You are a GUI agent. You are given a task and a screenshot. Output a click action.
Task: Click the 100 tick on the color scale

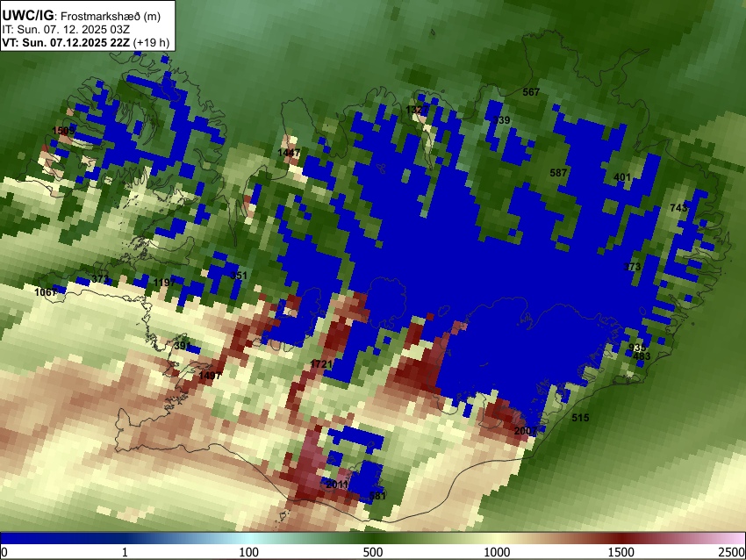click(249, 552)
